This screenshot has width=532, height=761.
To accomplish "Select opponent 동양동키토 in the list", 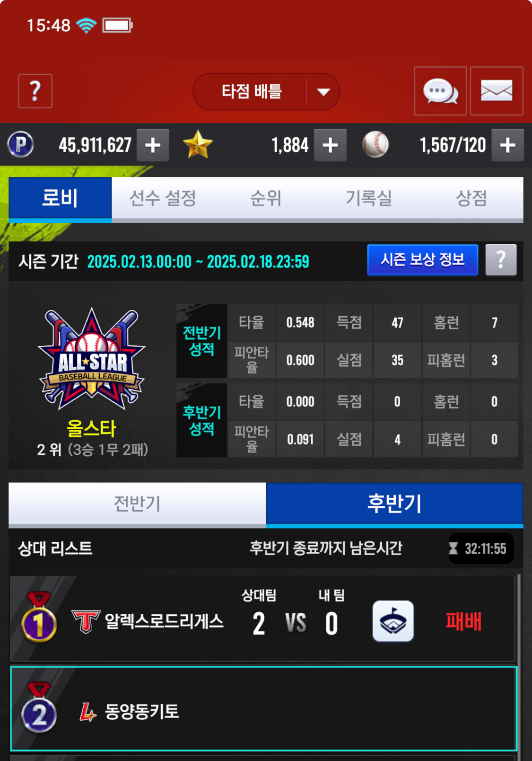I will (264, 709).
